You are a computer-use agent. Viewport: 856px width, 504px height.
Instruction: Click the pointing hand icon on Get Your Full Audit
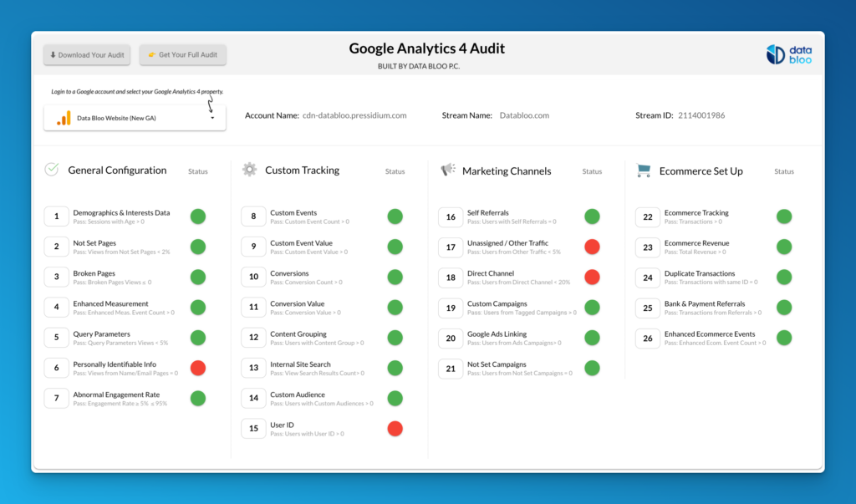coord(152,55)
